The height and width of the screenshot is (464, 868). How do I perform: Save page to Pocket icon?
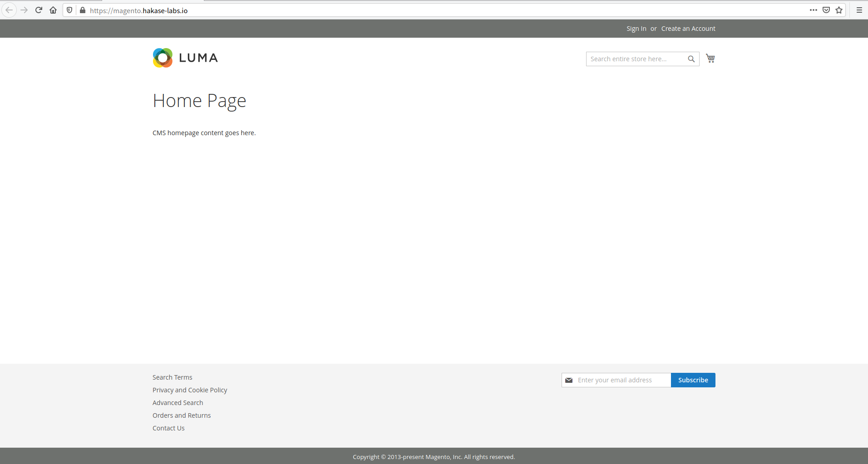tap(826, 10)
